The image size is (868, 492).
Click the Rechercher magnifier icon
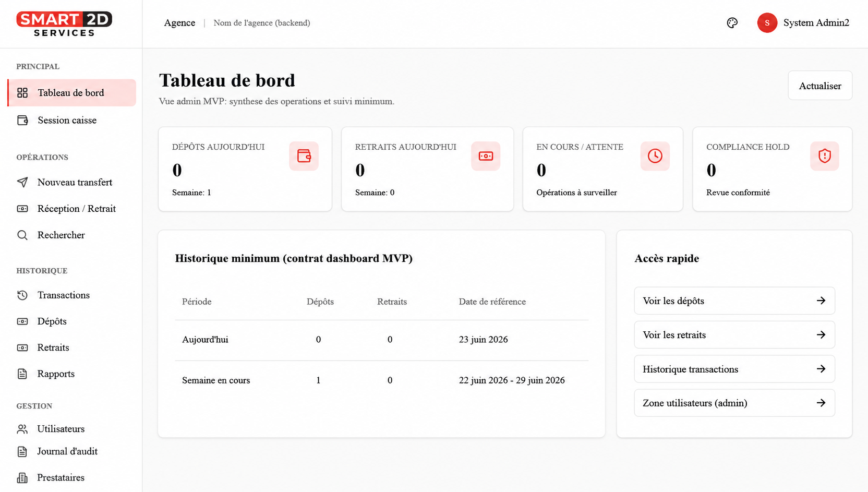point(22,235)
